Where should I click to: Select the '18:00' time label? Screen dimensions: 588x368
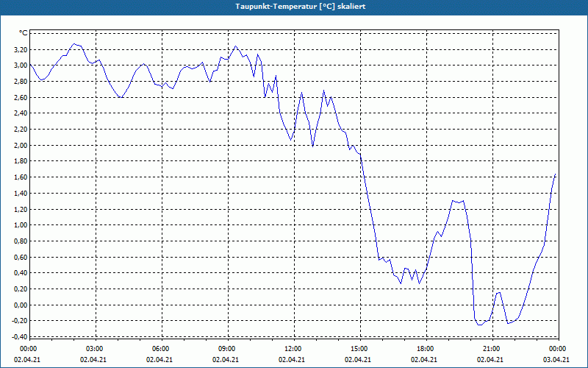(x=427, y=349)
